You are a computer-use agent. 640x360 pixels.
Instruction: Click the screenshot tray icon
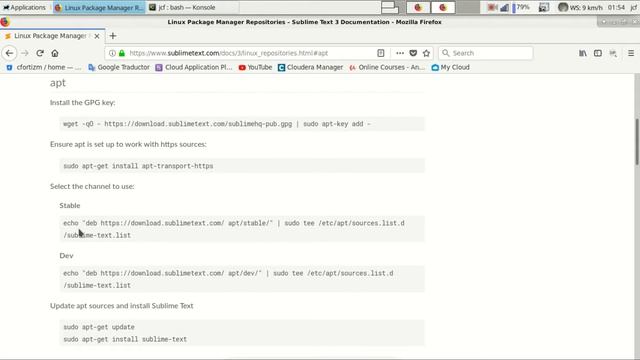tap(543, 7)
